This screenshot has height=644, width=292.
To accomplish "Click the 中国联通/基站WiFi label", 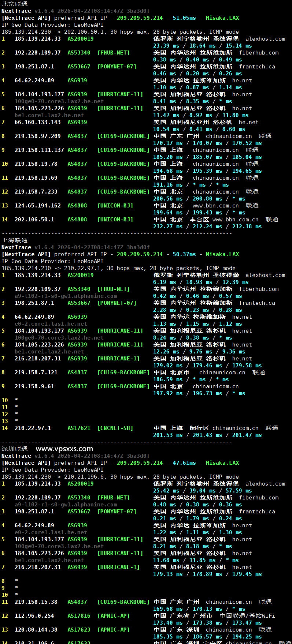I will [247, 615].
